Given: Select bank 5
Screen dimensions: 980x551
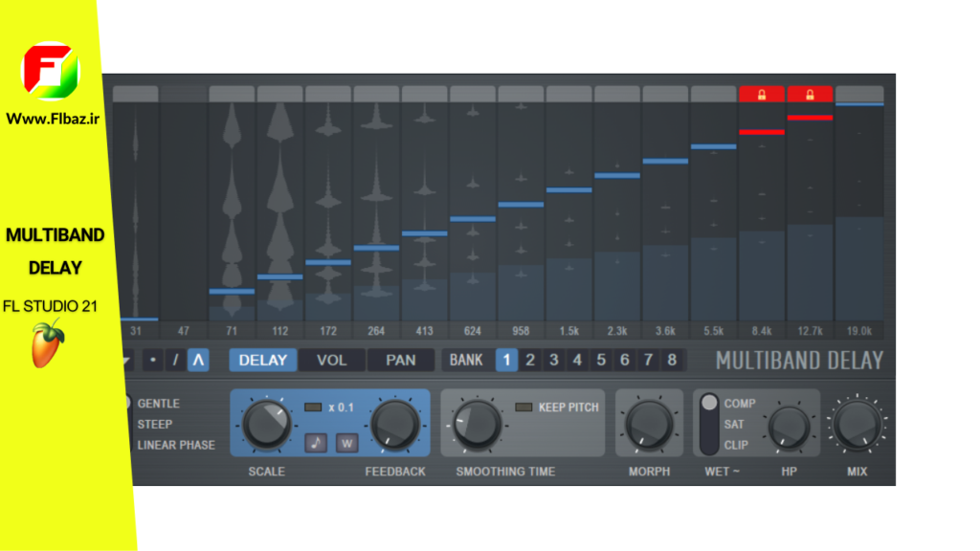Looking at the screenshot, I should click(x=601, y=361).
